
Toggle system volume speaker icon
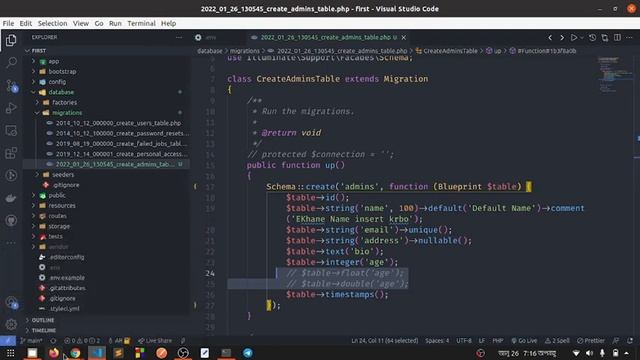pos(589,353)
